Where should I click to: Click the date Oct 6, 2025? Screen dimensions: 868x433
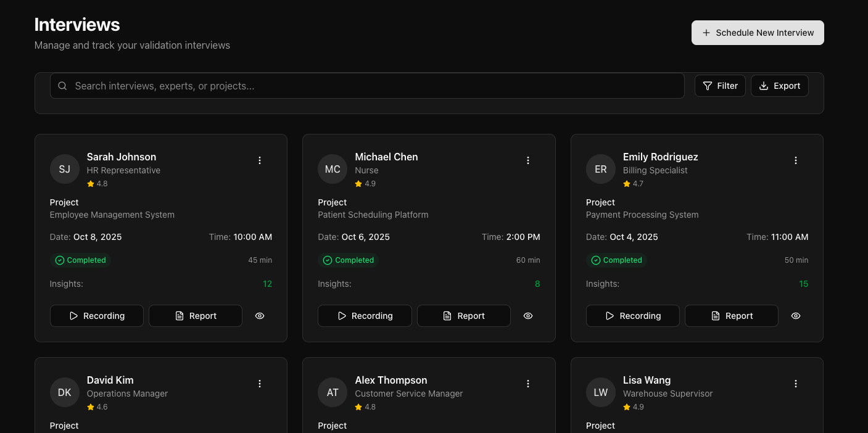click(366, 237)
